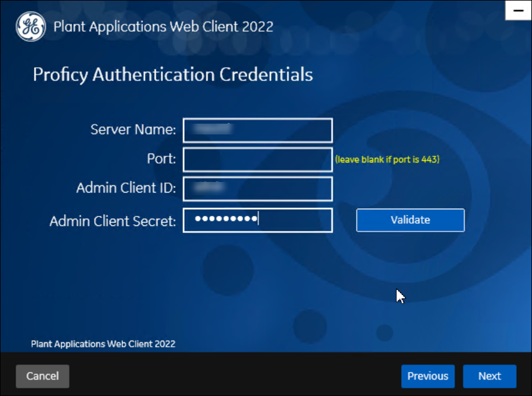
Task: Click the 'Admin Client Secret:' label
Action: click(113, 221)
